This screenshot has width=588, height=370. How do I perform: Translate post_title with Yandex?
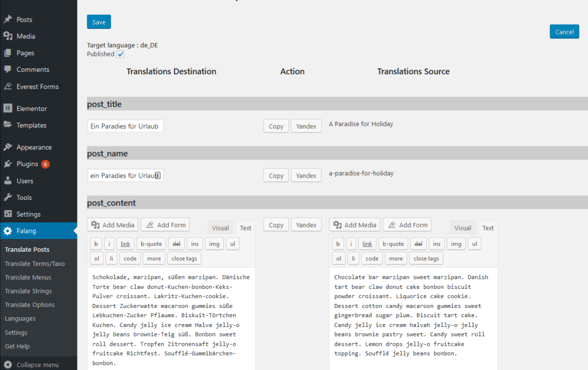[x=305, y=126]
